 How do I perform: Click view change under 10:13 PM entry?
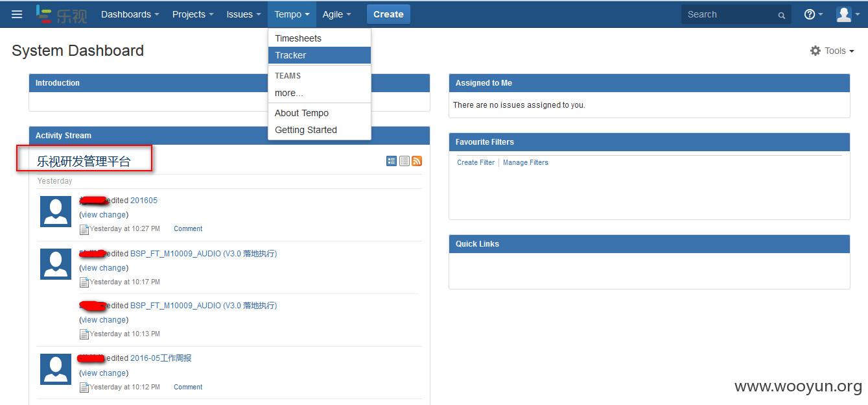(x=104, y=320)
